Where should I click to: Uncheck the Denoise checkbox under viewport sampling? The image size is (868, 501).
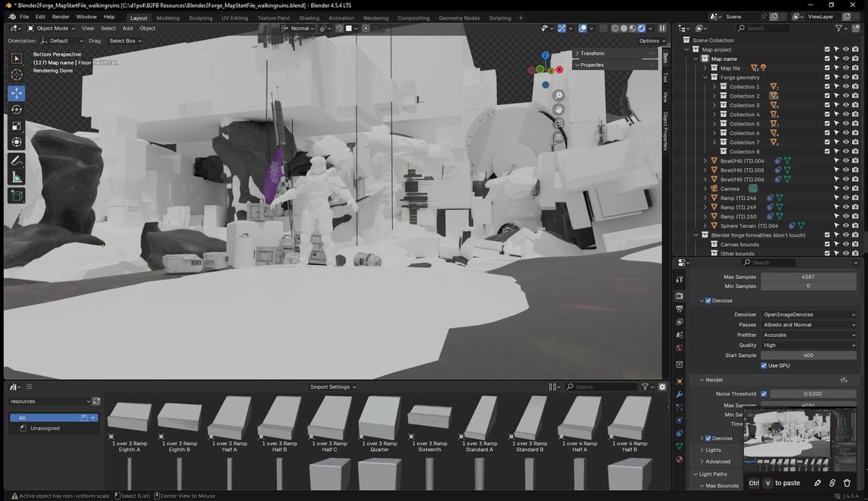pos(708,300)
